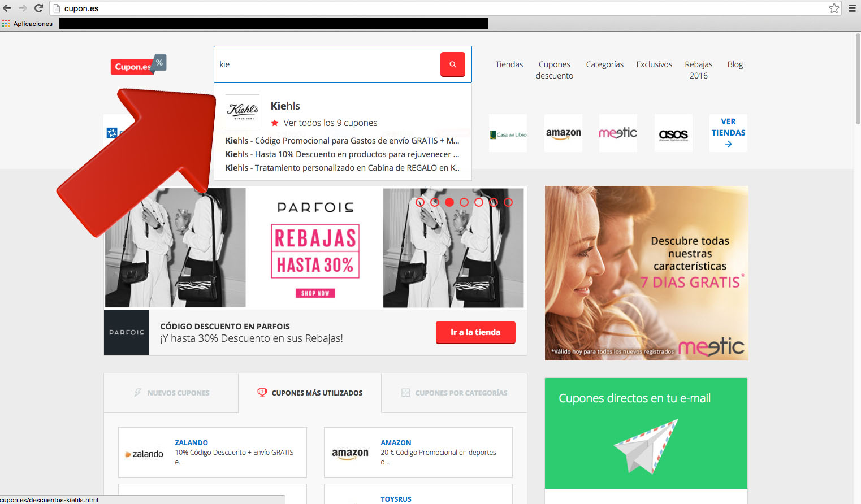
Task: Click Ver todos los 9 cupones
Action: pos(330,123)
